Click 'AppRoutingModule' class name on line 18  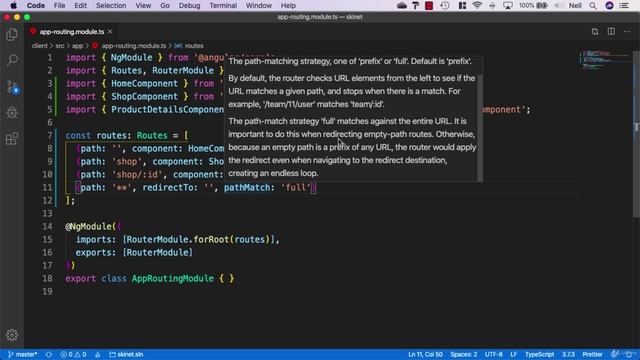tap(173, 279)
